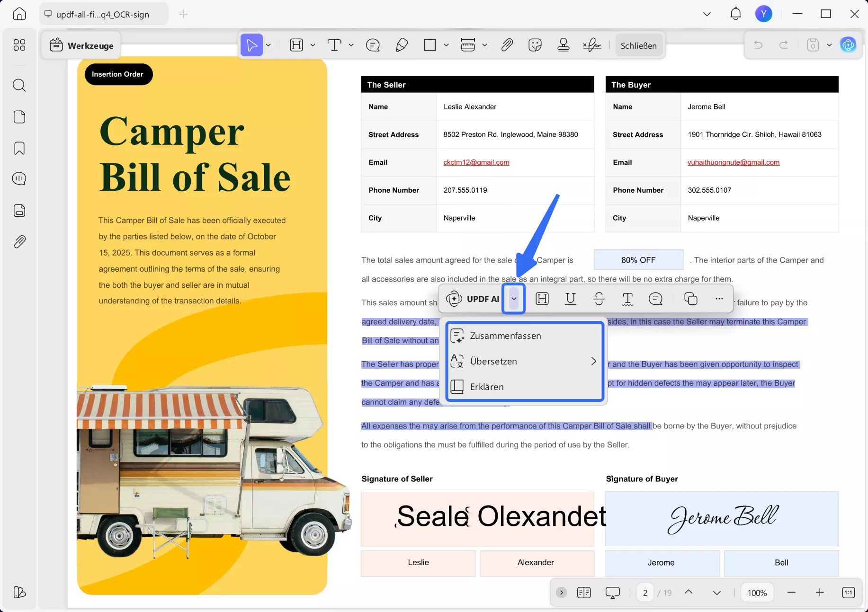Set actual size 1:1 view
Image resolution: width=868 pixels, height=612 pixels.
(849, 592)
